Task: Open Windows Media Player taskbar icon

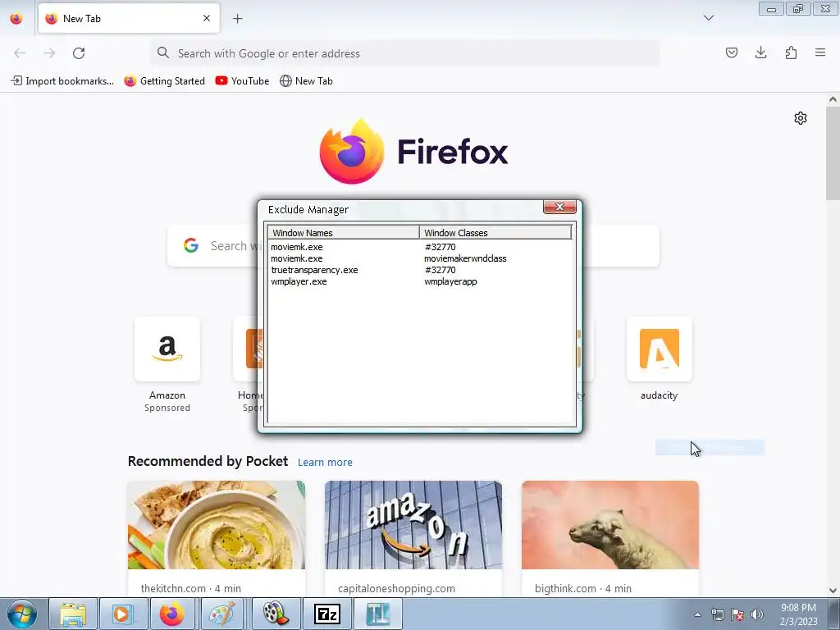Action: point(123,614)
